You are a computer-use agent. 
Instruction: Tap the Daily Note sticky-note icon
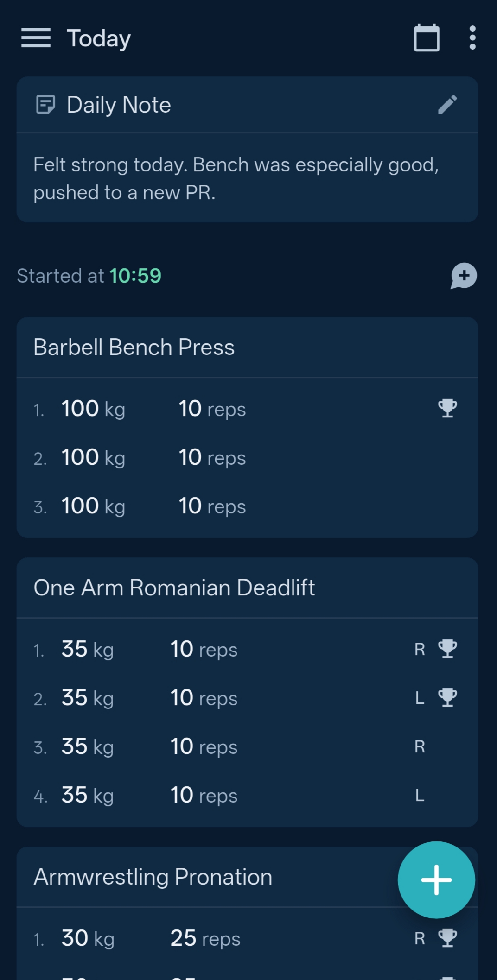(45, 105)
